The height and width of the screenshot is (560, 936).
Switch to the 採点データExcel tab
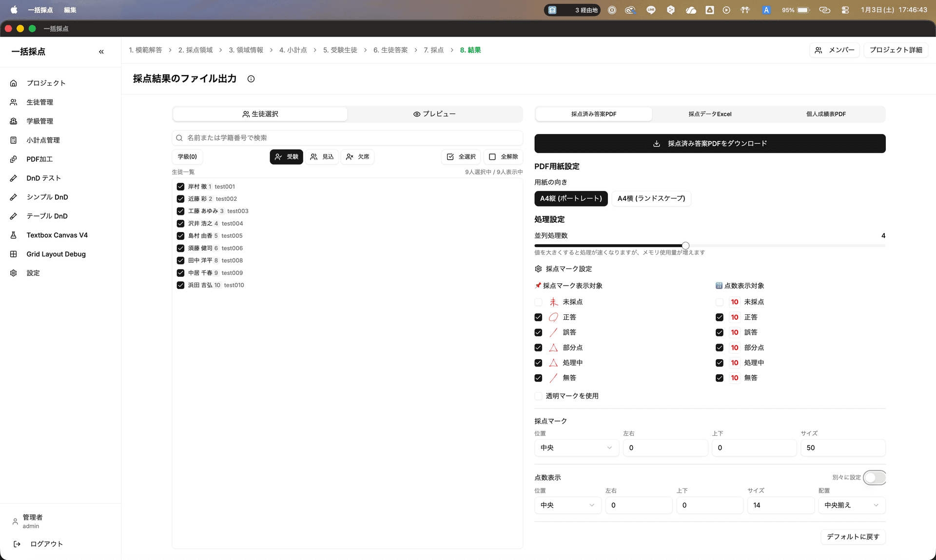point(710,114)
